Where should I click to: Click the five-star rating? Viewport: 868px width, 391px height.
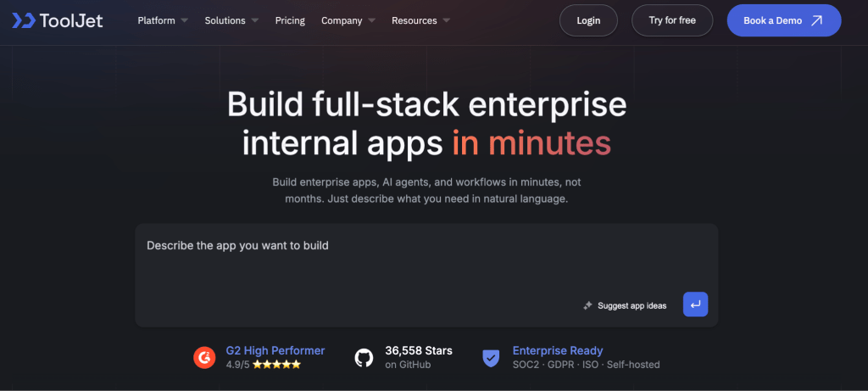coord(277,365)
